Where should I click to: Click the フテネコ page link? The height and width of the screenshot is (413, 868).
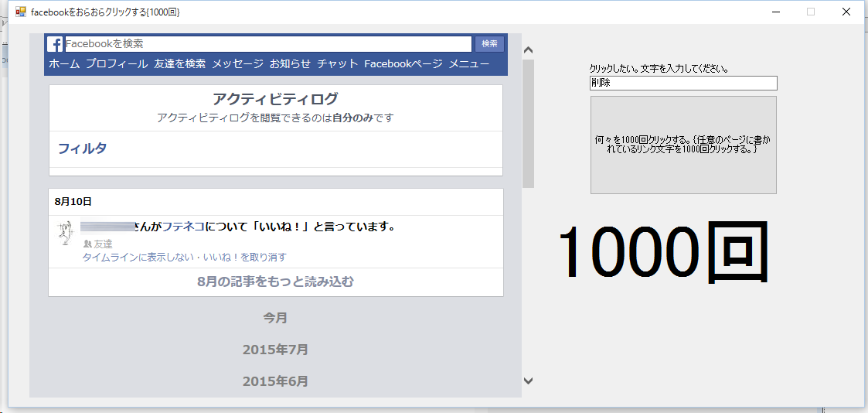pyautogui.click(x=183, y=227)
